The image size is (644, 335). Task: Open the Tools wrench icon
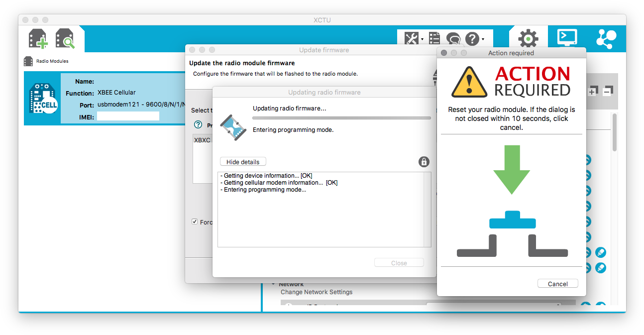411,38
